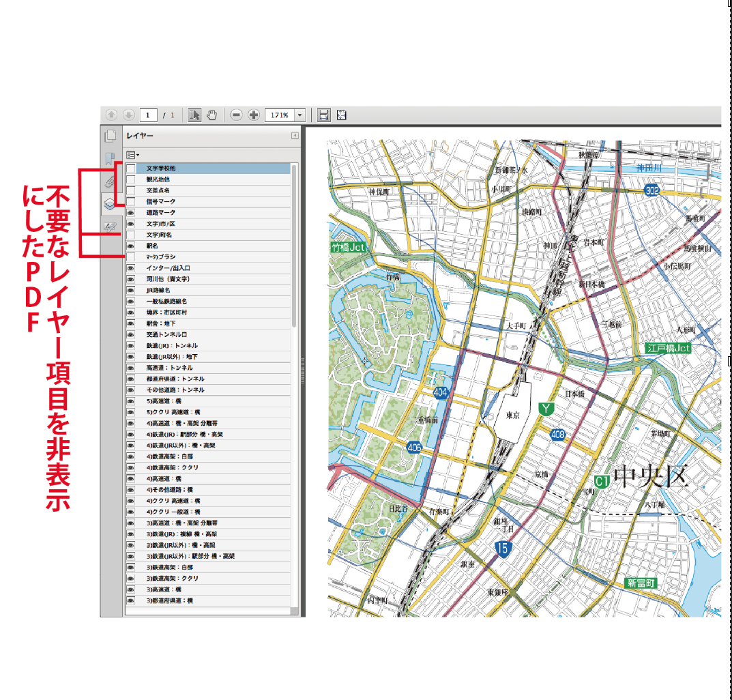Click the 竹橋Jct label on map
Image resolution: width=732 pixels, height=700 pixels.
348,248
